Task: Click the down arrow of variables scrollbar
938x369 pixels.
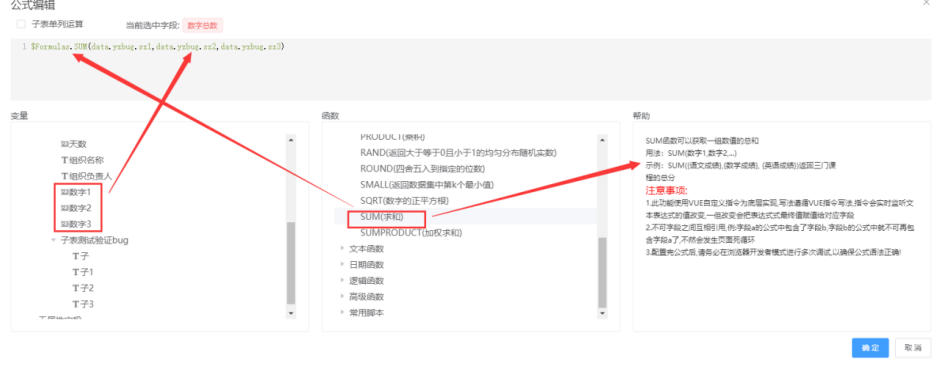Action: (291, 312)
